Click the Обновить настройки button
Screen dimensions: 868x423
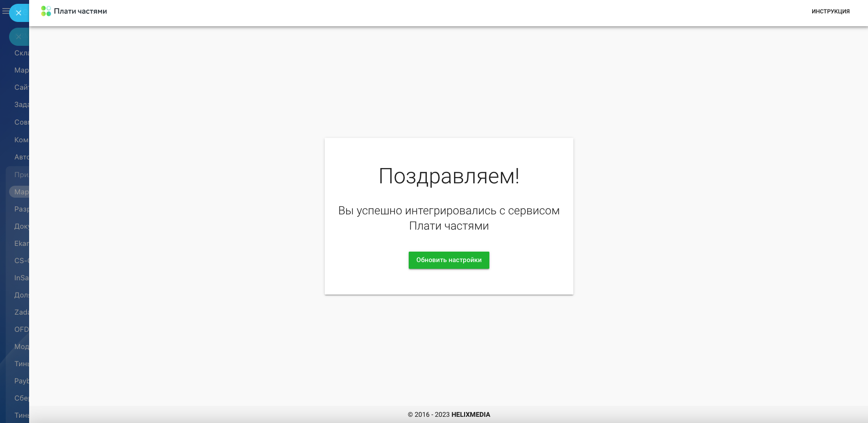tap(449, 260)
